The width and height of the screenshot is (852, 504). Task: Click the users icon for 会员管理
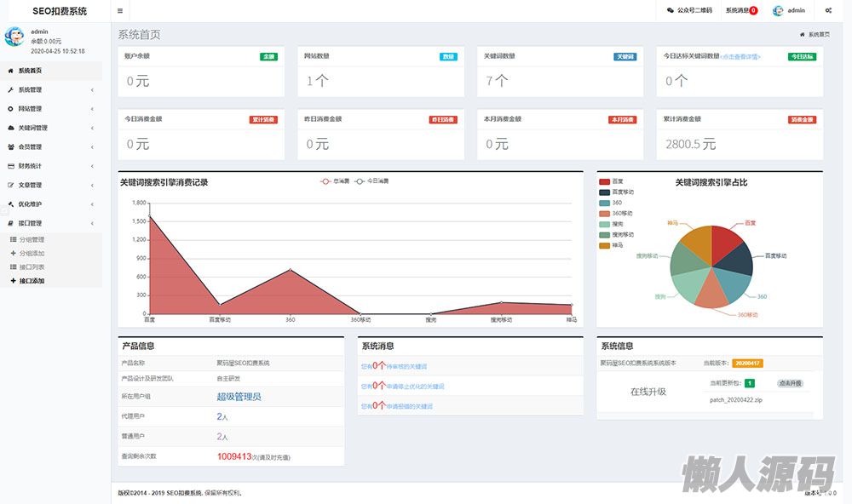[10, 146]
